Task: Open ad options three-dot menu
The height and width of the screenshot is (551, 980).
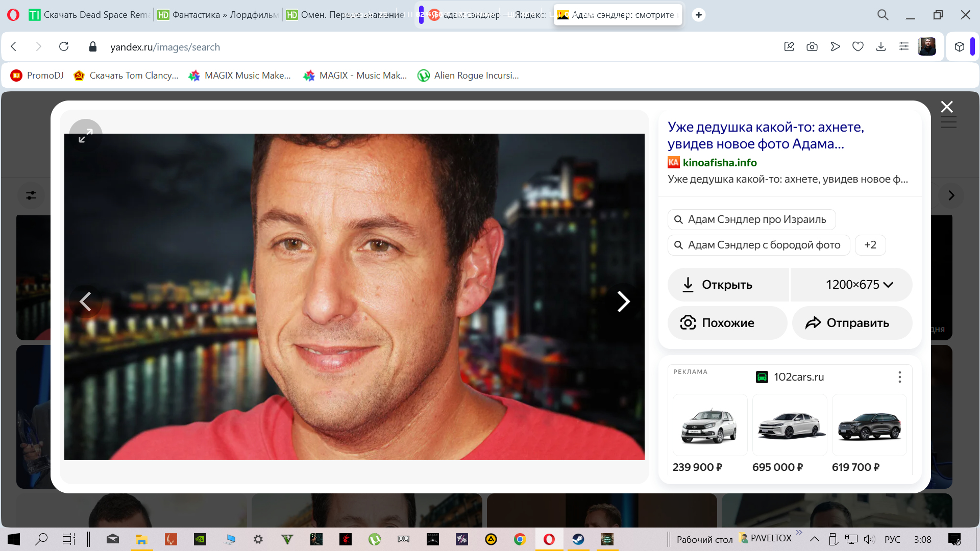Action: [899, 377]
